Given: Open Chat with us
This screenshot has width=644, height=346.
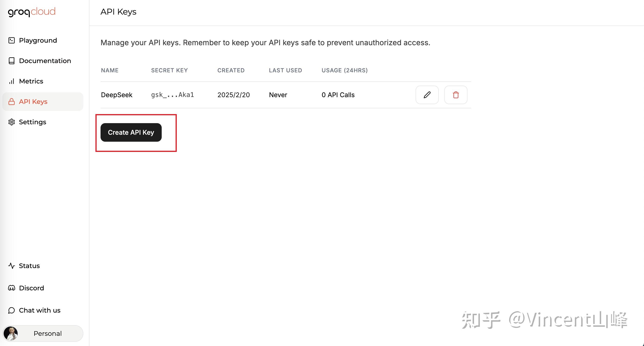Looking at the screenshot, I should coord(40,310).
